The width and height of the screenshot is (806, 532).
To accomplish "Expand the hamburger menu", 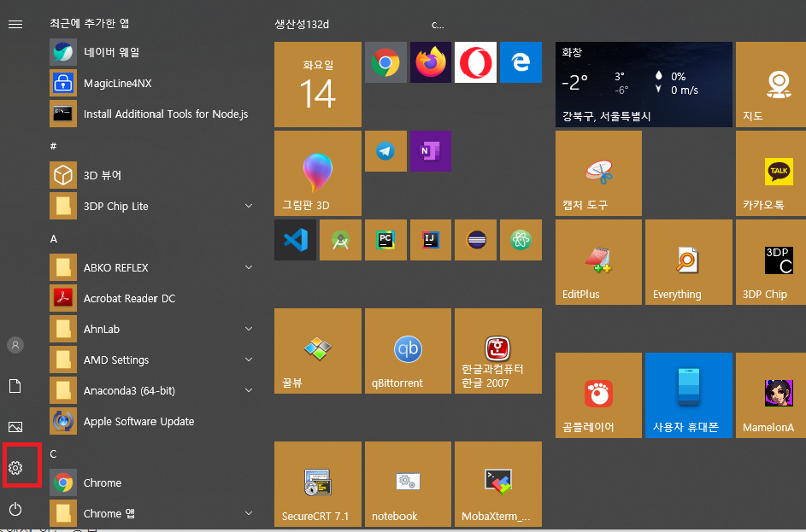I will (x=15, y=24).
